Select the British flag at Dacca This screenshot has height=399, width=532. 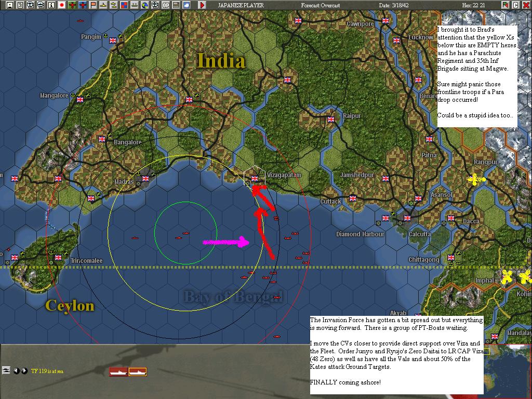coord(450,218)
